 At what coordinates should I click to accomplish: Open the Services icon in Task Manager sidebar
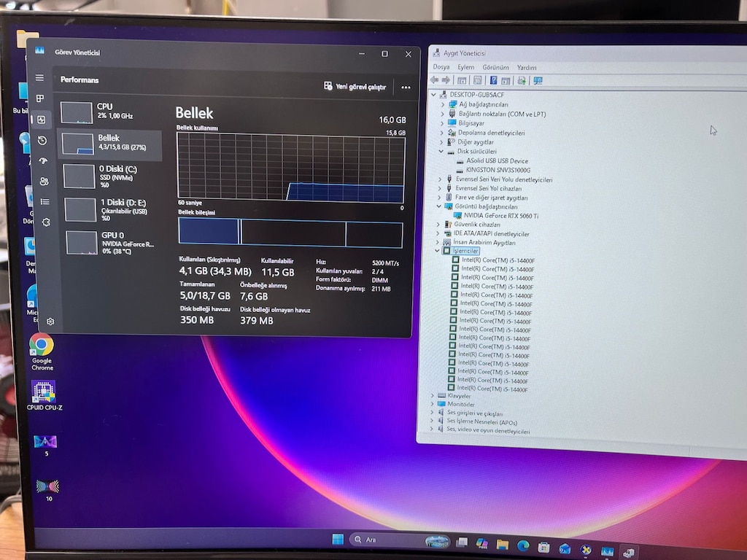pos(46,222)
